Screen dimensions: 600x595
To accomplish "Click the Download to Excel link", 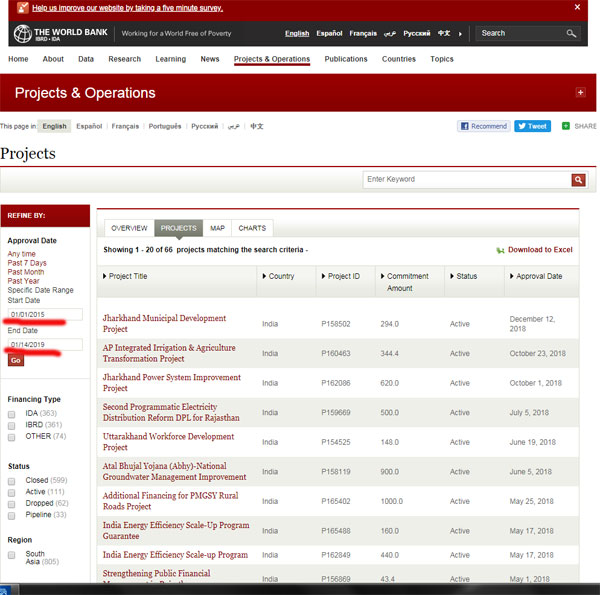I will click(x=540, y=250).
